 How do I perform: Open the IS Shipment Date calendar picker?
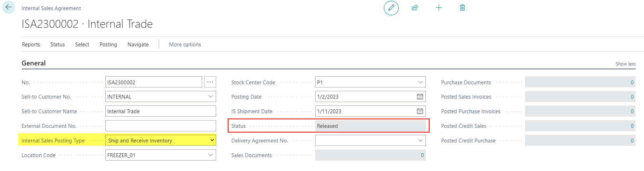[x=420, y=111]
